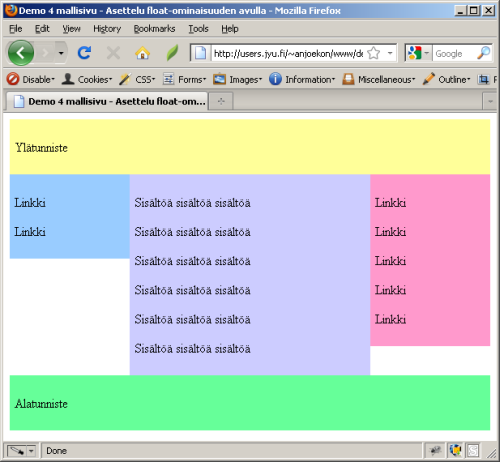Click the Stop loading X icon
The width and height of the screenshot is (500, 462).
[113, 53]
